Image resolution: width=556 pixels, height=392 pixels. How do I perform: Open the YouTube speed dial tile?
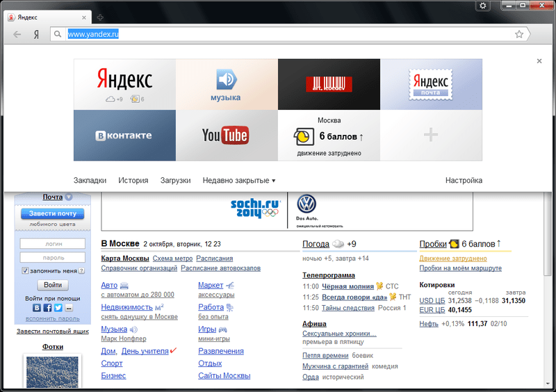coord(227,135)
